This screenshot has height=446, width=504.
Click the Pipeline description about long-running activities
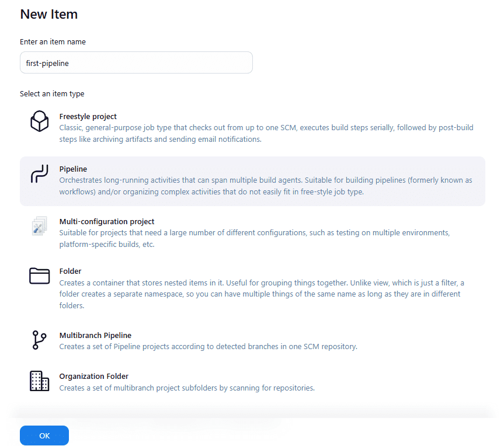[266, 186]
